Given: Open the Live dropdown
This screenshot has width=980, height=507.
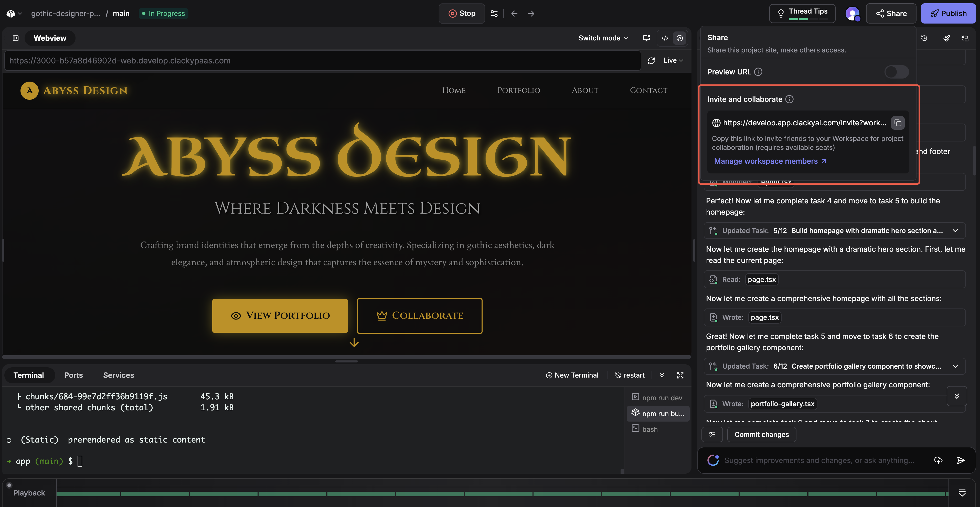Looking at the screenshot, I should coord(673,60).
